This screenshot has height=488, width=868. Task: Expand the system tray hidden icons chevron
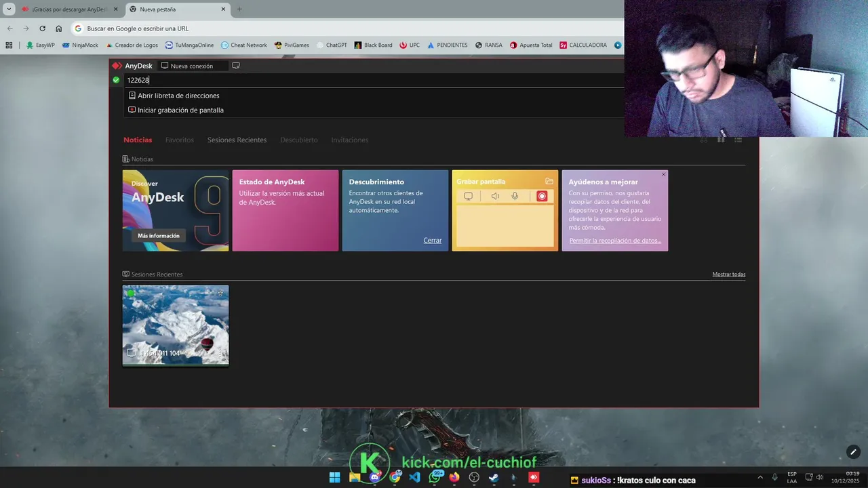coord(759,477)
